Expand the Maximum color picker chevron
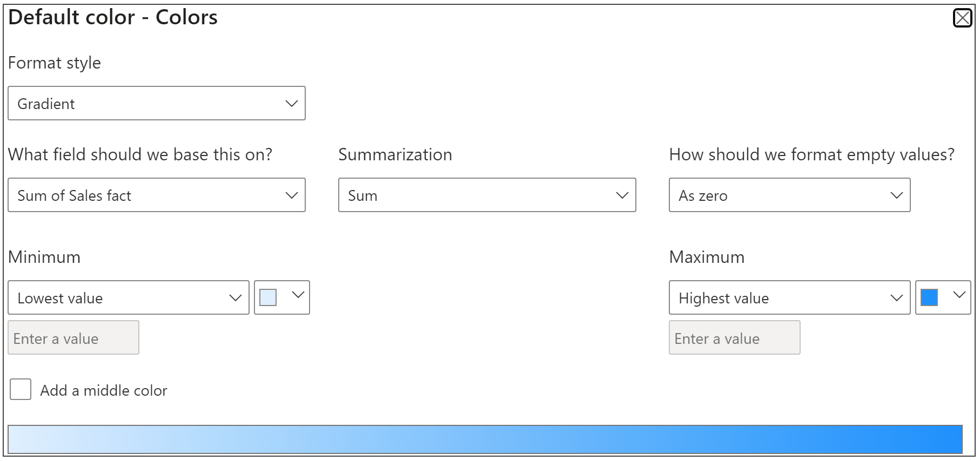The height and width of the screenshot is (461, 980). pos(959,295)
